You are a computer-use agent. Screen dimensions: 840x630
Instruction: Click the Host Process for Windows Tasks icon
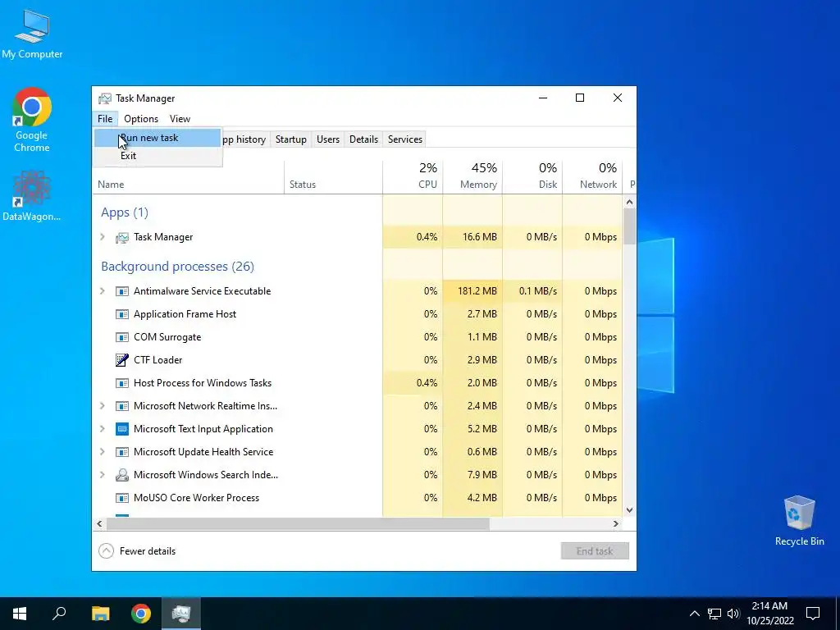click(x=122, y=383)
